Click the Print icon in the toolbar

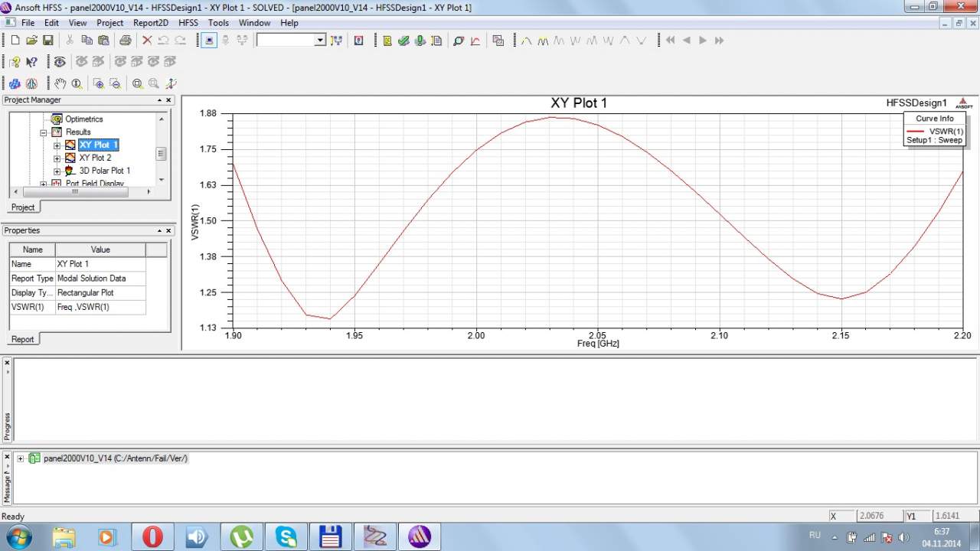point(125,41)
